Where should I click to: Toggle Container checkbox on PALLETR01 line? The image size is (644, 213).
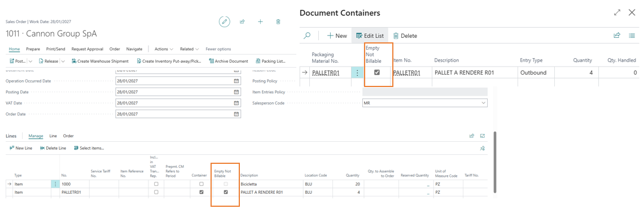click(201, 192)
